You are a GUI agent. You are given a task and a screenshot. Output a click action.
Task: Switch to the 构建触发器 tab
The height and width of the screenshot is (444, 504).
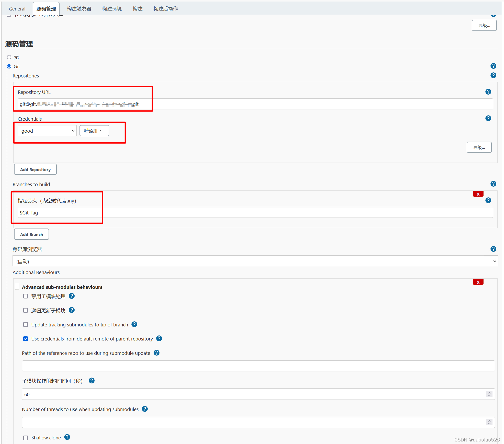[x=79, y=9]
